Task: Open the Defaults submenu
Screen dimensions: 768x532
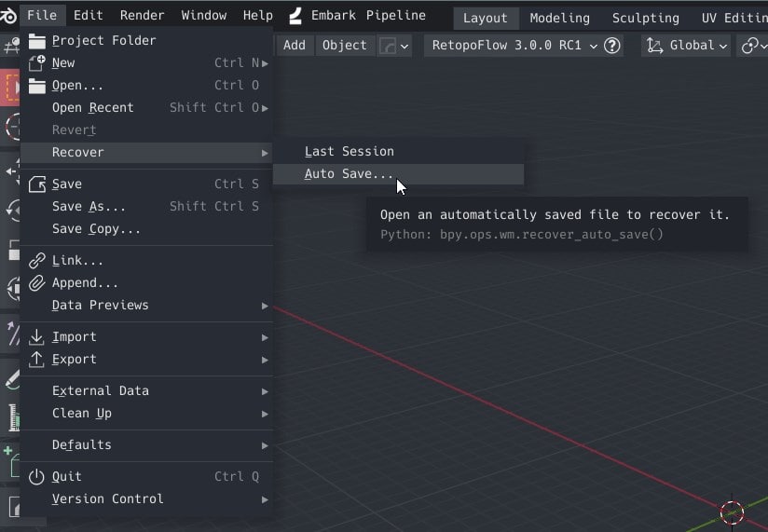Action: pyautogui.click(x=146, y=444)
